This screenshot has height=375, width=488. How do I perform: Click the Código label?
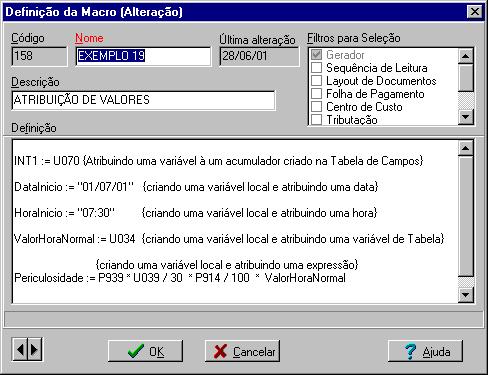(28, 38)
